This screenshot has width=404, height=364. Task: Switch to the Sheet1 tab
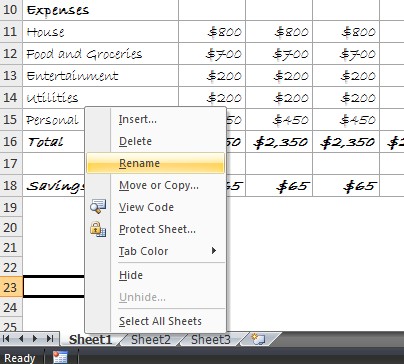pyautogui.click(x=90, y=339)
